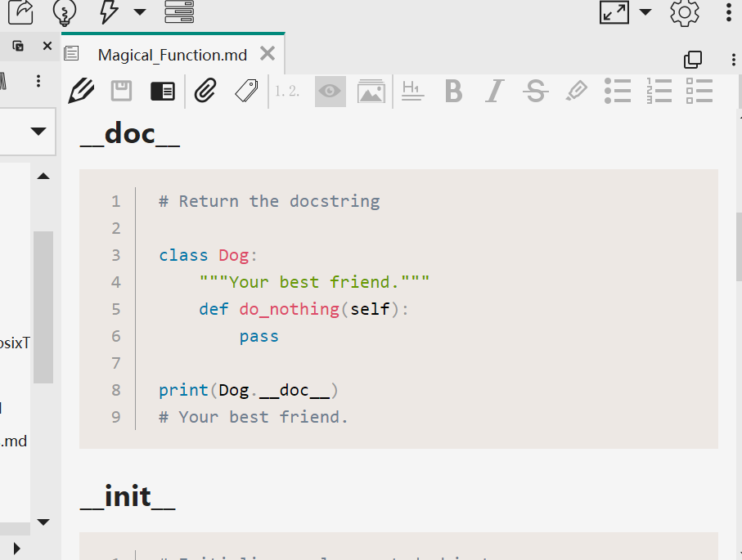Toggle edit mode with the pencil icon
This screenshot has width=742, height=560.
coord(81,91)
